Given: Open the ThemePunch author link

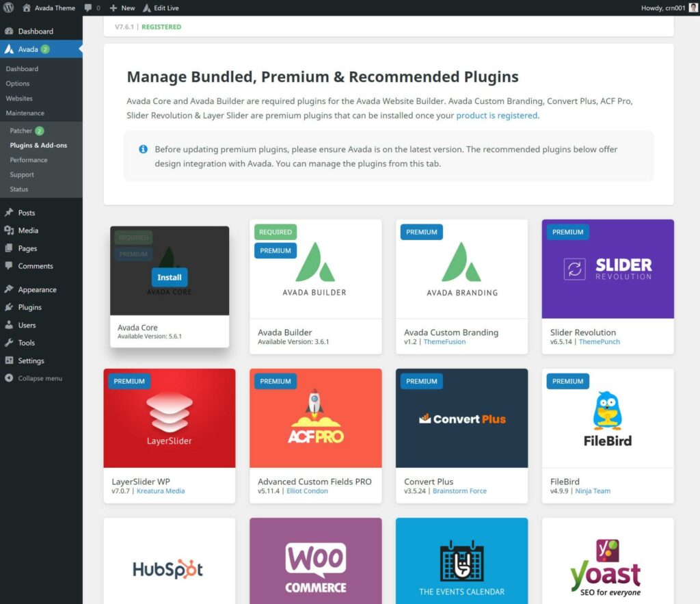Looking at the screenshot, I should [599, 342].
